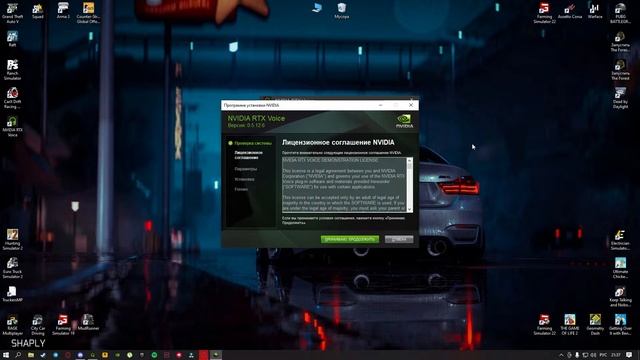Select the Установка step in installer sidebar
Viewport: 640px width, 360px height.
[x=244, y=179]
